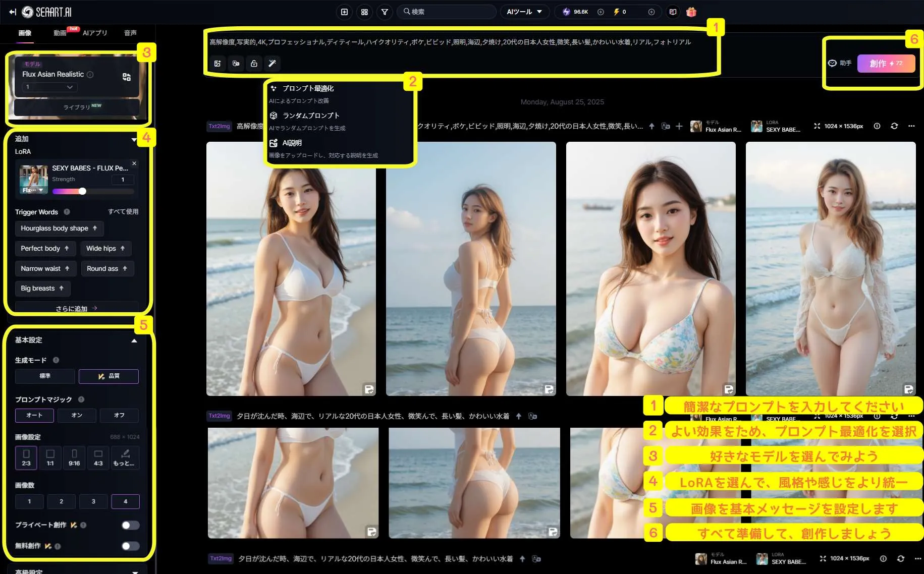Open the image reference upload icon below prompt field
The width and height of the screenshot is (924, 574).
point(218,63)
